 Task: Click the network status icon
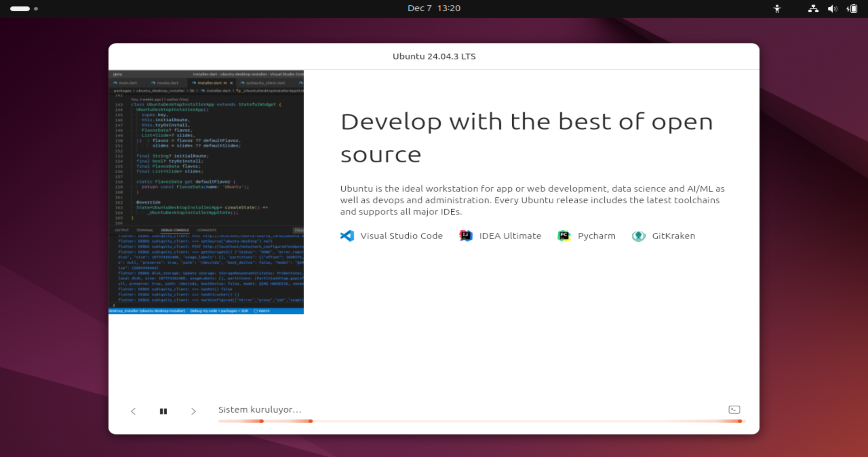813,9
